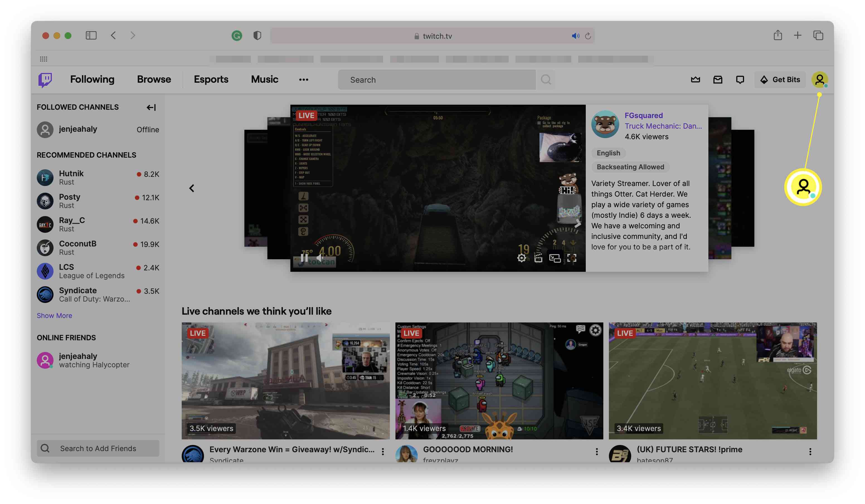Open the privacy shield report icon
The width and height of the screenshot is (865, 504).
pyautogui.click(x=257, y=35)
